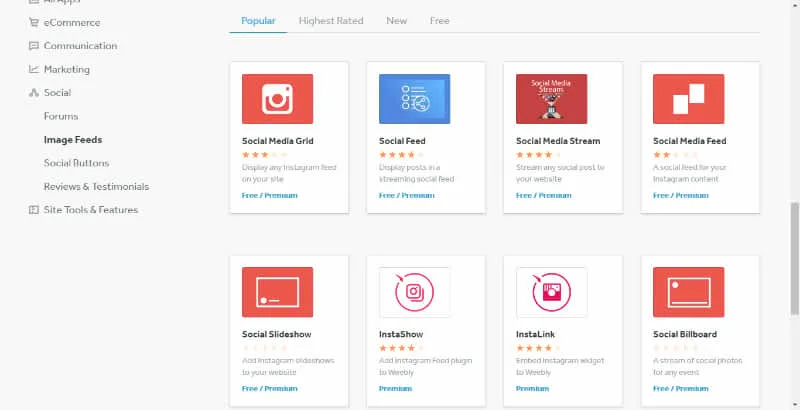Click the eCommerce cart icon in sidebar
800x410 pixels.
[34, 22]
